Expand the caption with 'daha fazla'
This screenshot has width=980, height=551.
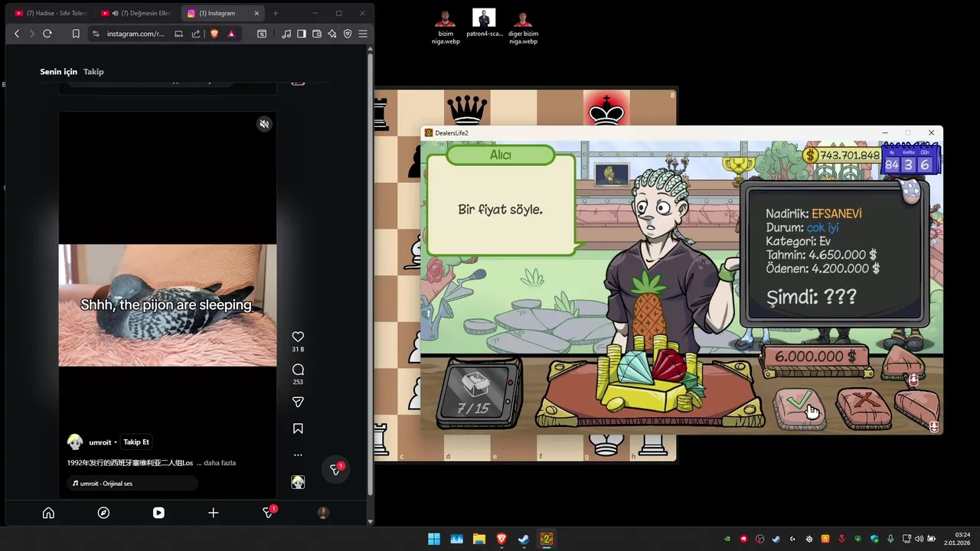pyautogui.click(x=220, y=463)
